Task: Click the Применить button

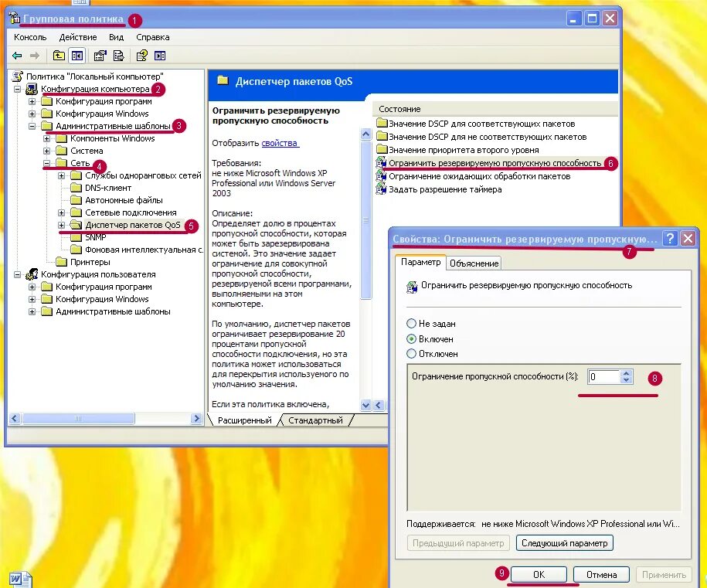Action: (665, 574)
